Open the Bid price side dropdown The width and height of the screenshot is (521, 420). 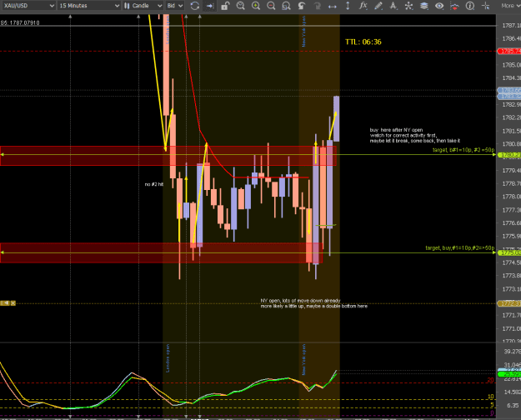coord(175,6)
